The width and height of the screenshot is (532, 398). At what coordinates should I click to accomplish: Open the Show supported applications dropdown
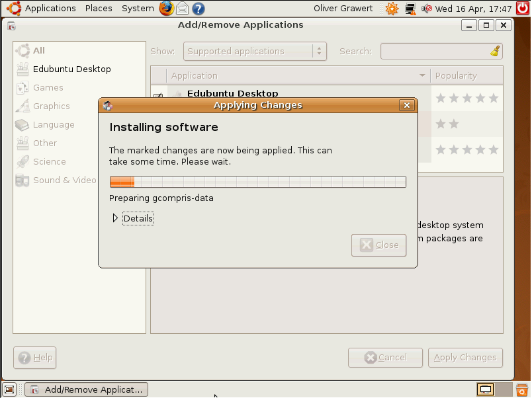point(255,51)
